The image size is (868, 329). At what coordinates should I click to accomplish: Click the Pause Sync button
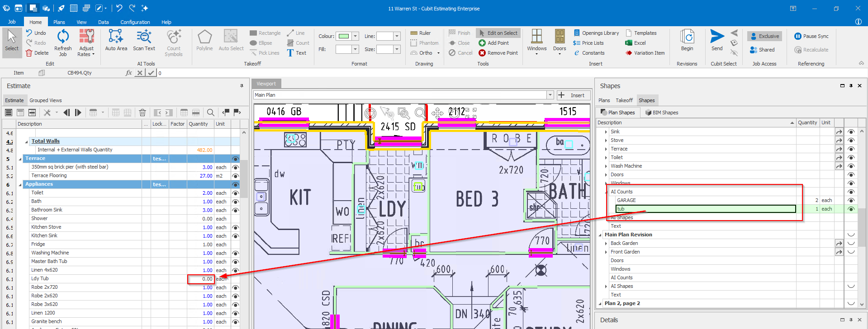point(811,36)
